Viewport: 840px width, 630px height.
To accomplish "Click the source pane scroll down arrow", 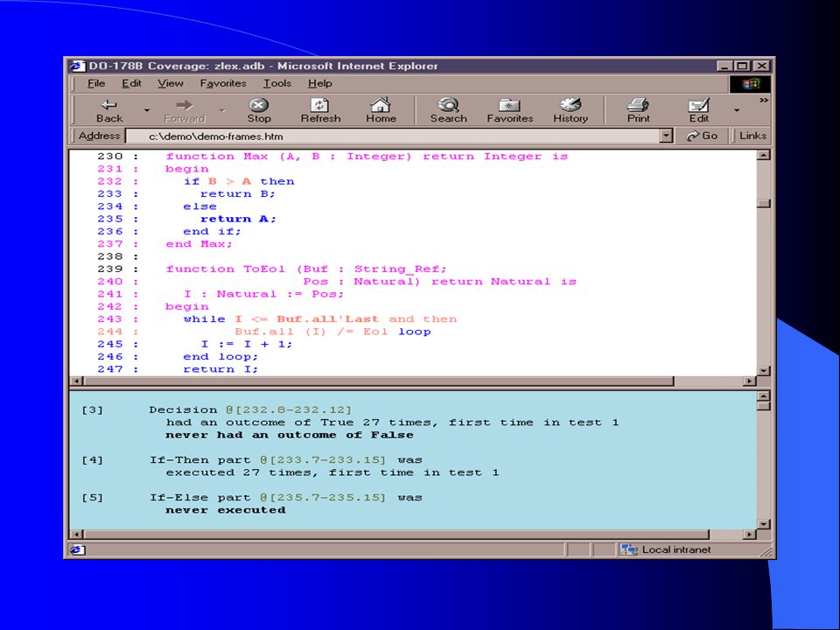I will (763, 371).
